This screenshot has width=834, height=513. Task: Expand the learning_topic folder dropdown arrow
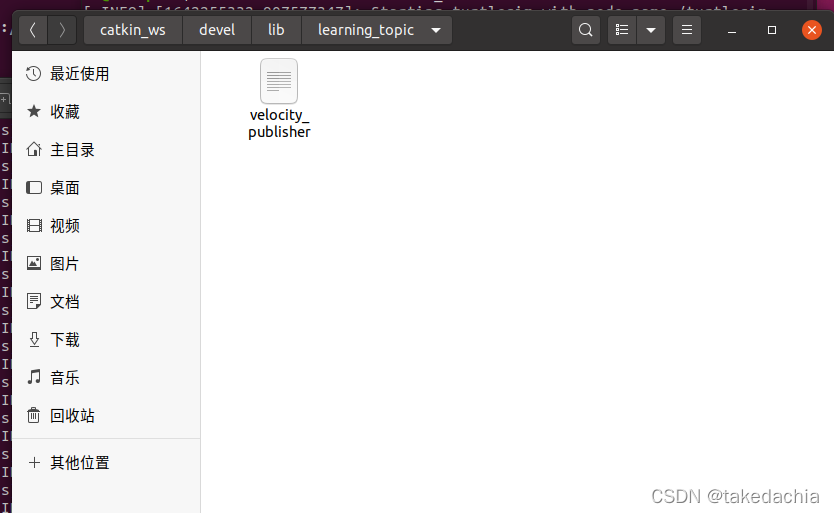click(x=436, y=30)
